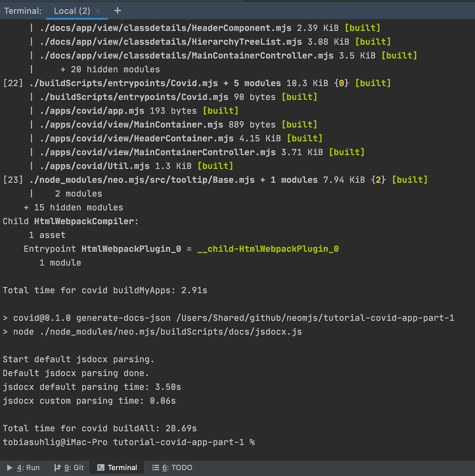
Task: Click the tooltip/Base.mjs module path
Action: pyautogui.click(x=142, y=180)
